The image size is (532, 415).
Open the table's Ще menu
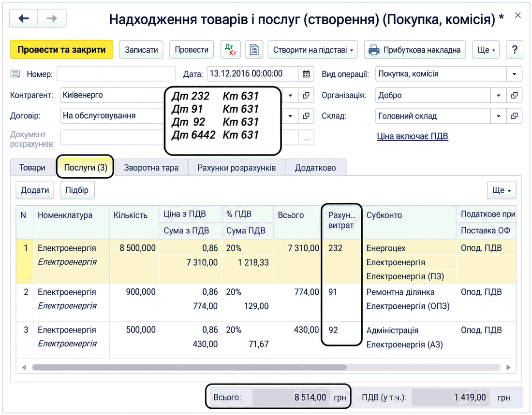[x=502, y=190]
